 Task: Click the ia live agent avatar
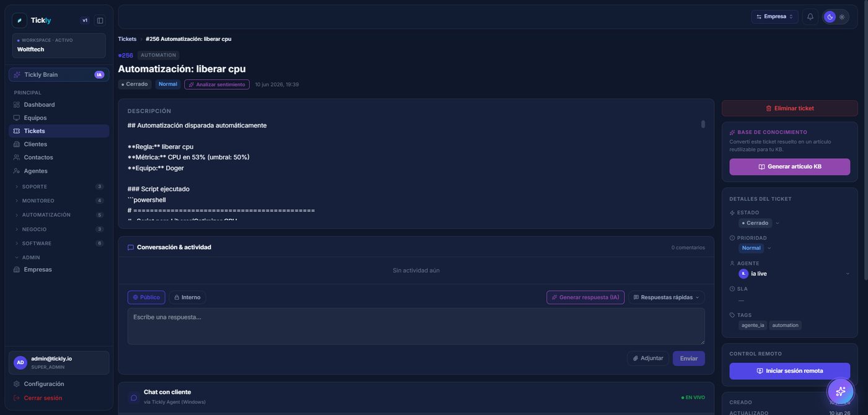pos(743,274)
